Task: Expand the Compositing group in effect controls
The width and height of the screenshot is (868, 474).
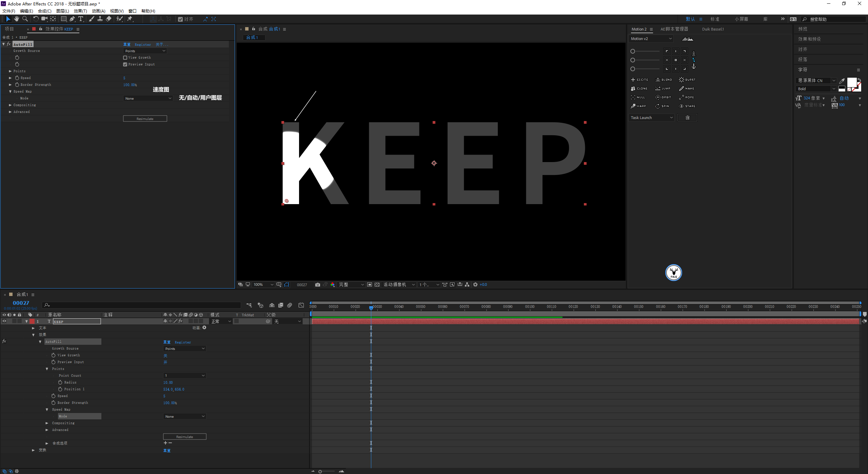Action: pyautogui.click(x=10, y=105)
